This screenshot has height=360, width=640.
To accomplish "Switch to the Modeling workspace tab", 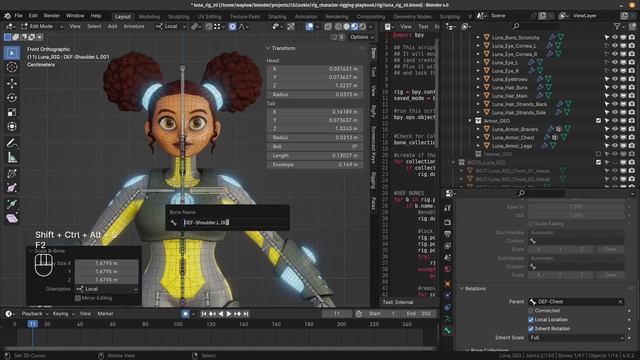I will (149, 17).
